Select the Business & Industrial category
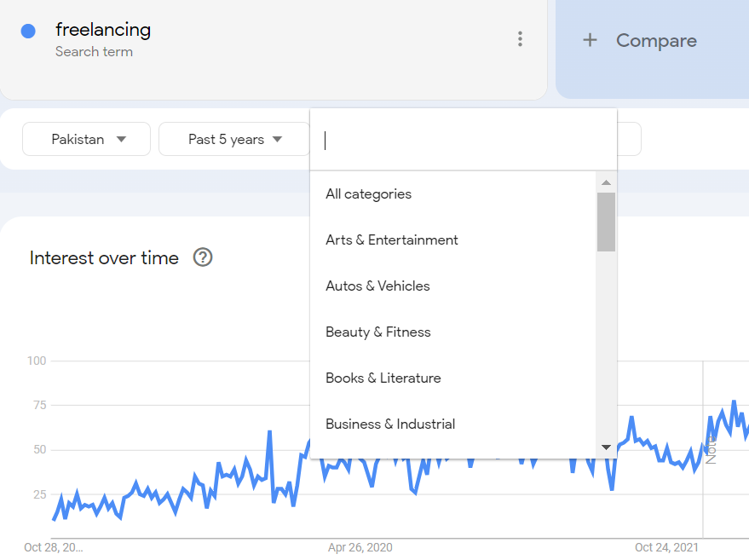The image size is (749, 560). click(389, 424)
